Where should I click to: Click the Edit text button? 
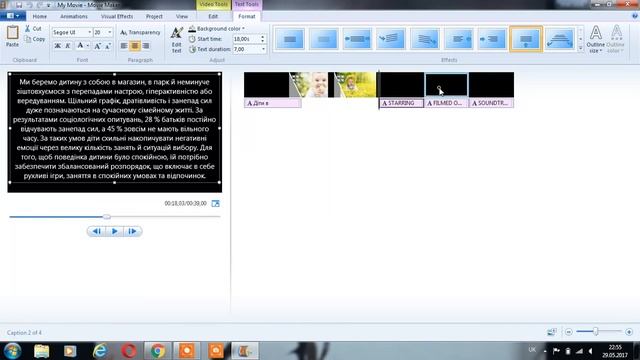click(176, 39)
